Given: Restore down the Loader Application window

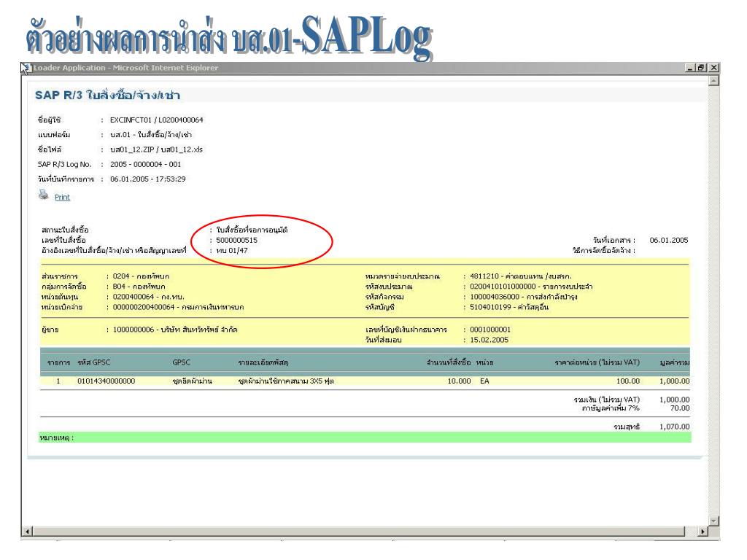Looking at the screenshot, I should click(x=701, y=68).
